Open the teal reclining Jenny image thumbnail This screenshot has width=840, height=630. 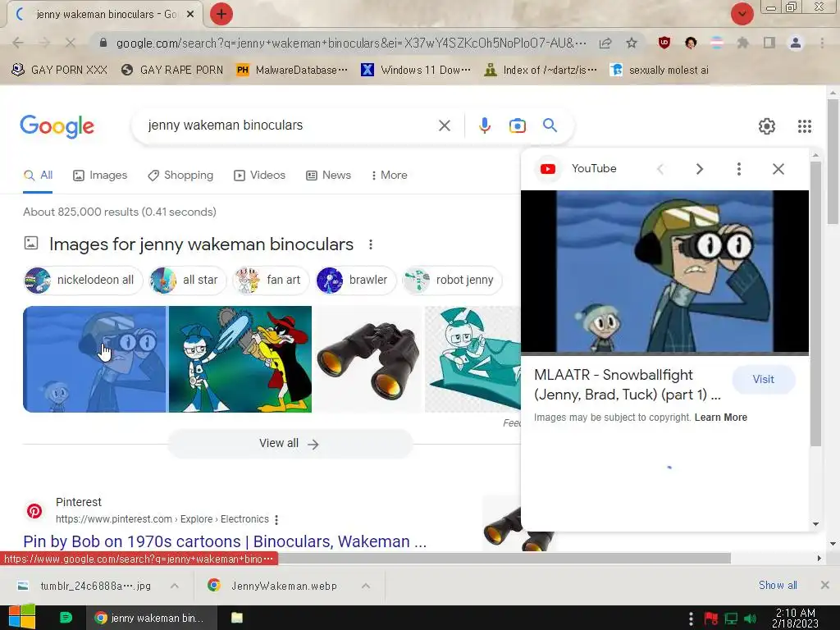472,359
